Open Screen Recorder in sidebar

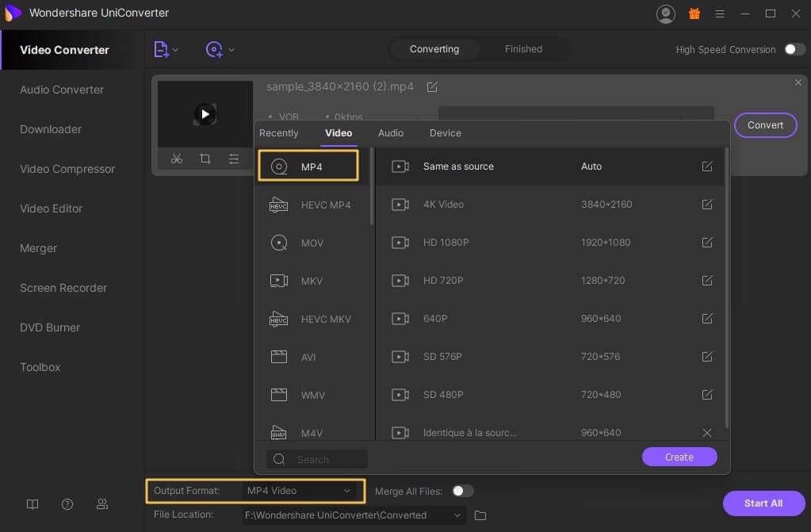(x=63, y=288)
